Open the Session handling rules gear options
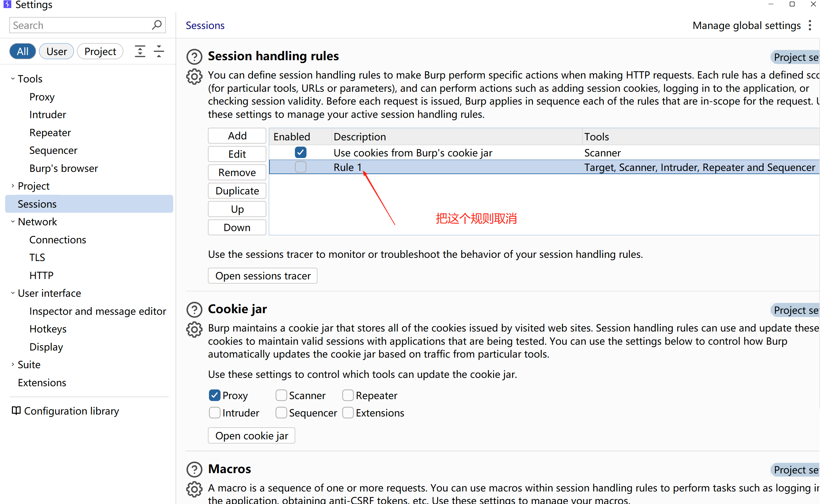This screenshot has height=504, width=820. pos(194,77)
